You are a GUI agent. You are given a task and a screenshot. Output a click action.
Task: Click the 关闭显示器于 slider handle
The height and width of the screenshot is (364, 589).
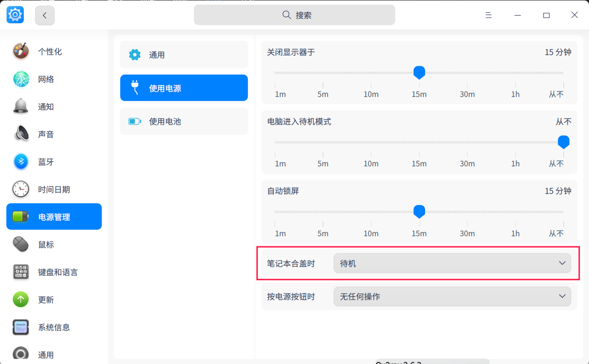419,73
